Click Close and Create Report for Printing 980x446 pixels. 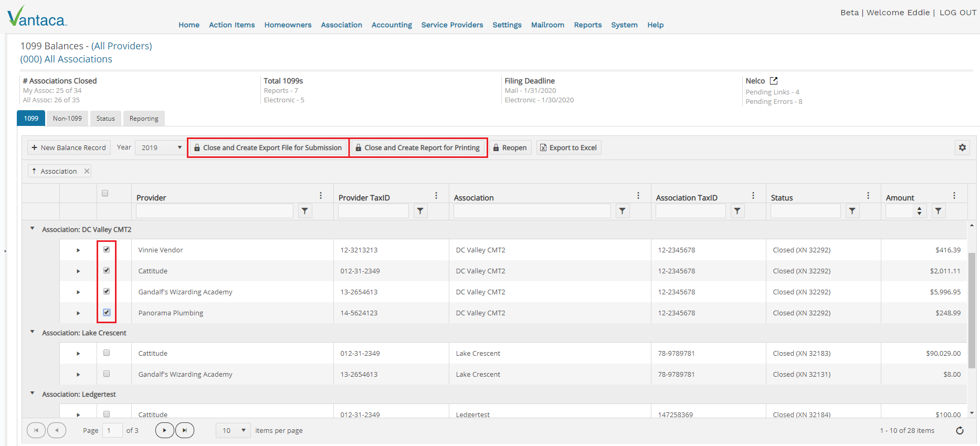(418, 148)
